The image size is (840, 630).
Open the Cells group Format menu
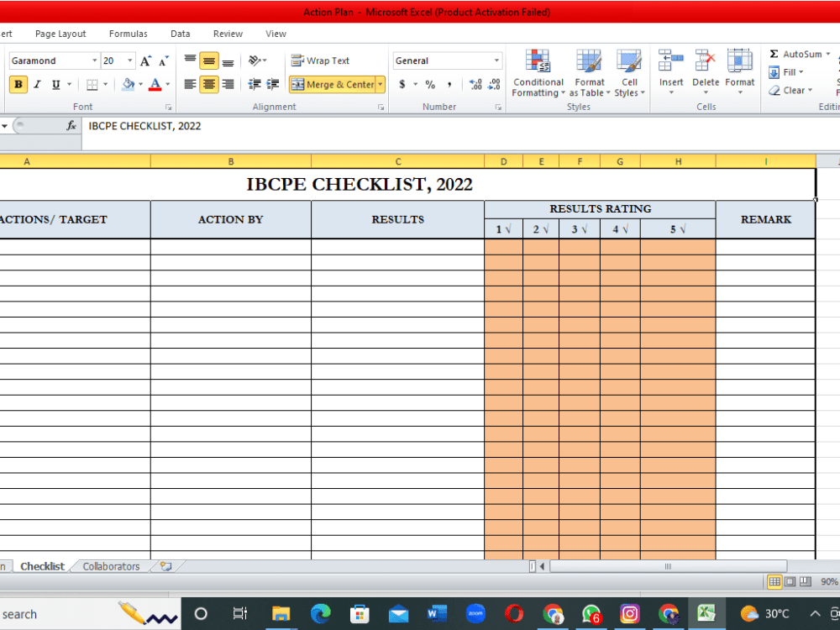click(740, 73)
